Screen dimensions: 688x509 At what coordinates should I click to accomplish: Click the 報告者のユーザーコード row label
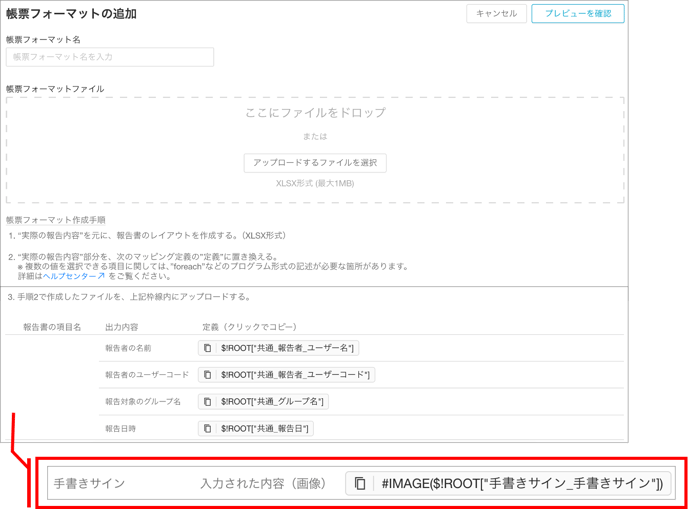147,375
